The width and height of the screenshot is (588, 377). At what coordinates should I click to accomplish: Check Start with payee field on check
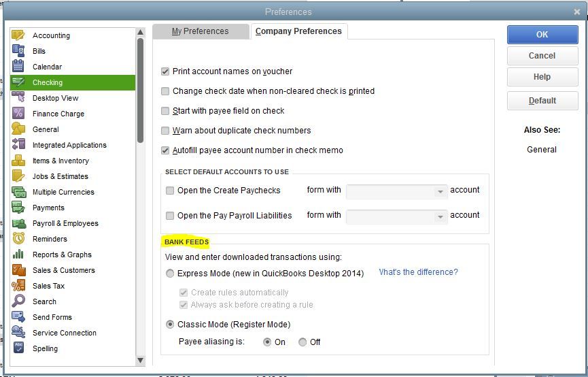click(165, 111)
